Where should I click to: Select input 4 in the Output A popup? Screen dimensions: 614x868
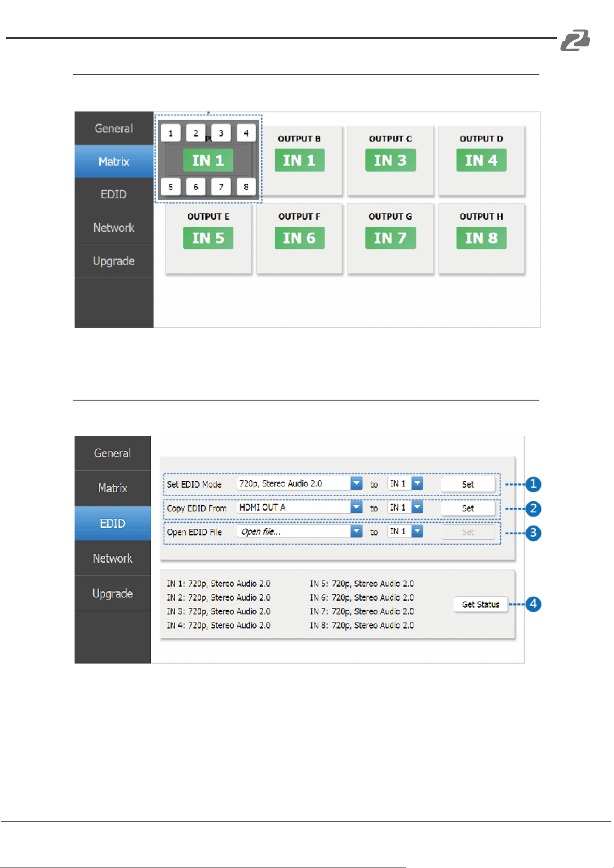[x=246, y=133]
